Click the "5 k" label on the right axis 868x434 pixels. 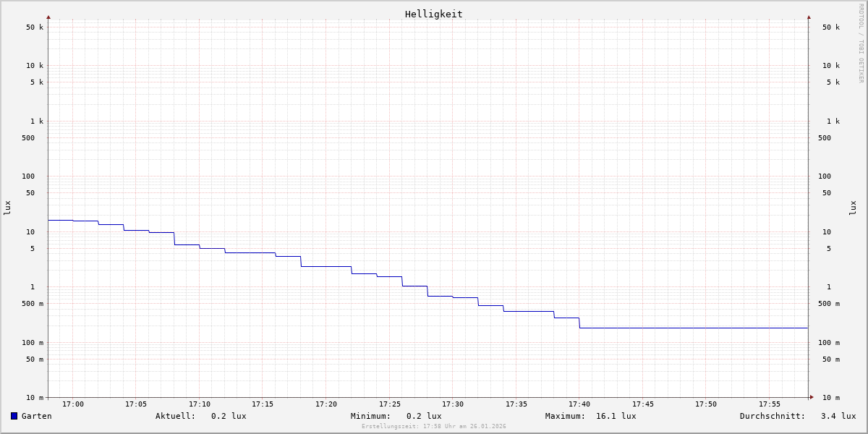(x=833, y=82)
